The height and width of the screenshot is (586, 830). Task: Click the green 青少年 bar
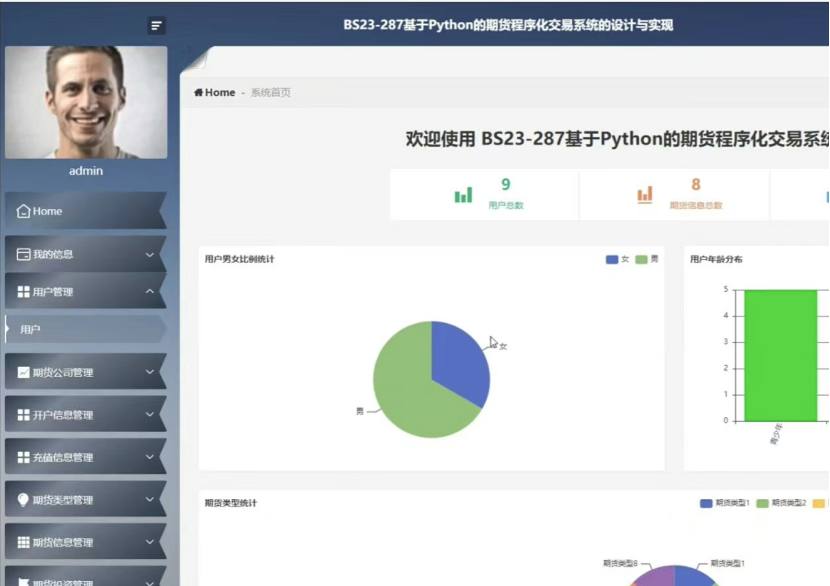coord(781,355)
